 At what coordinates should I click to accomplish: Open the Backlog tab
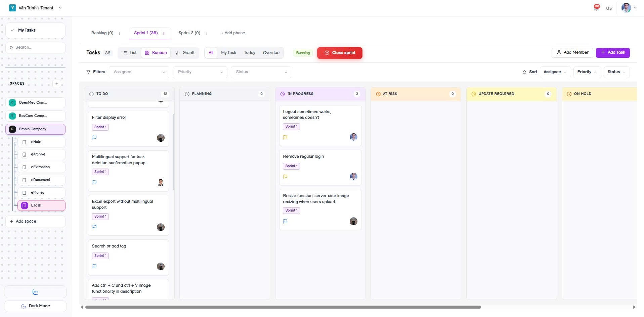(x=102, y=33)
